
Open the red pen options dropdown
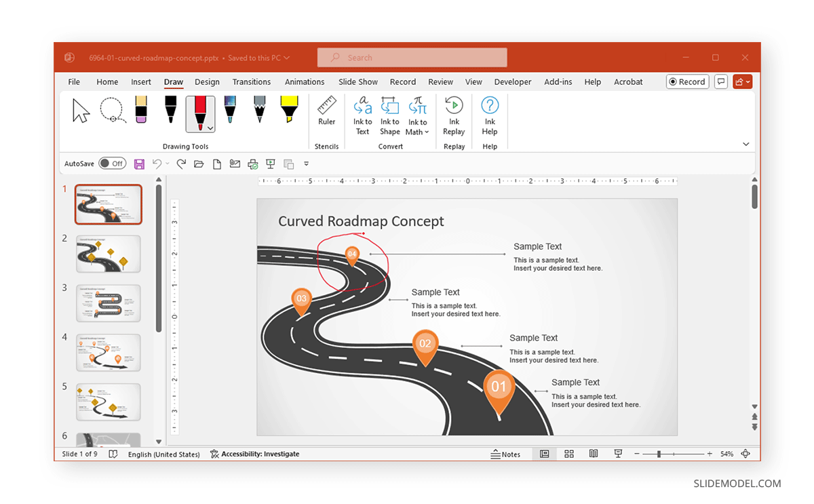click(x=210, y=128)
